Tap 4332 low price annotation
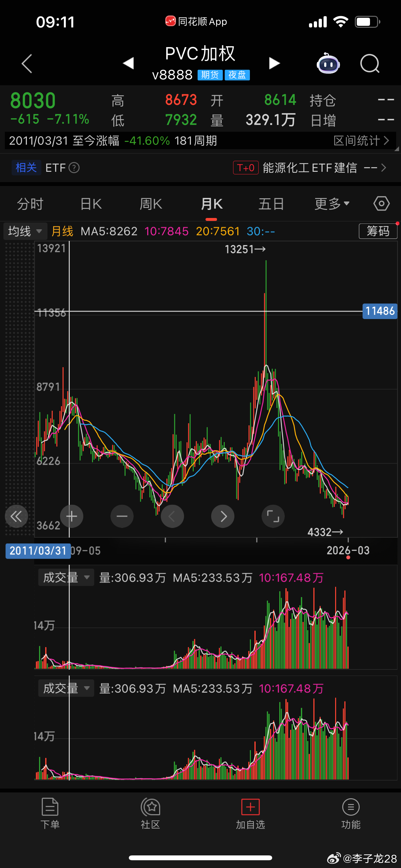 pos(325,532)
